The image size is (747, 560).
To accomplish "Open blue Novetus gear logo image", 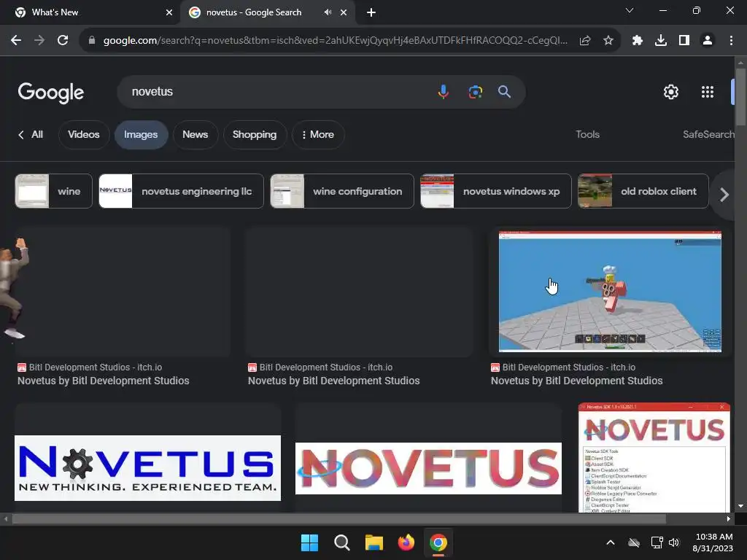I will coord(147,467).
